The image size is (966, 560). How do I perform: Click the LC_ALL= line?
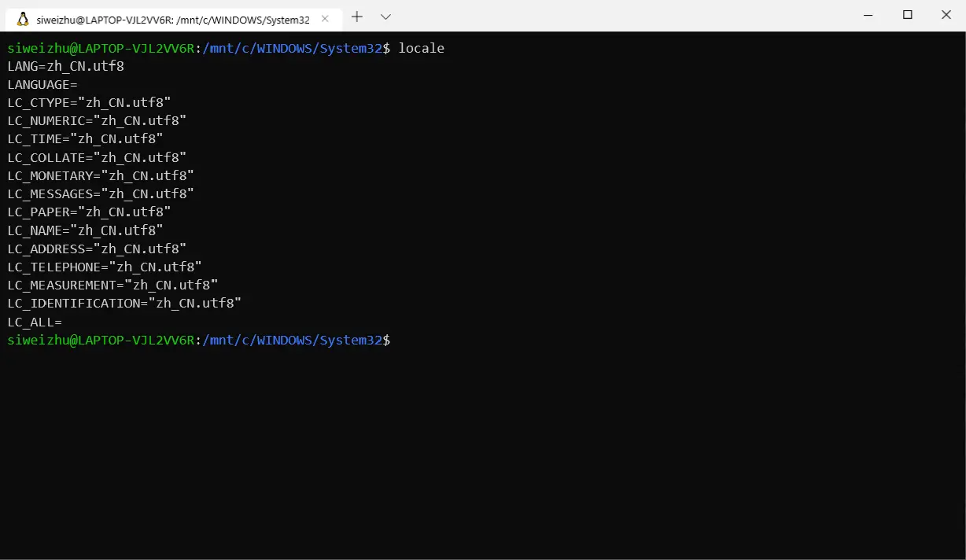[35, 322]
